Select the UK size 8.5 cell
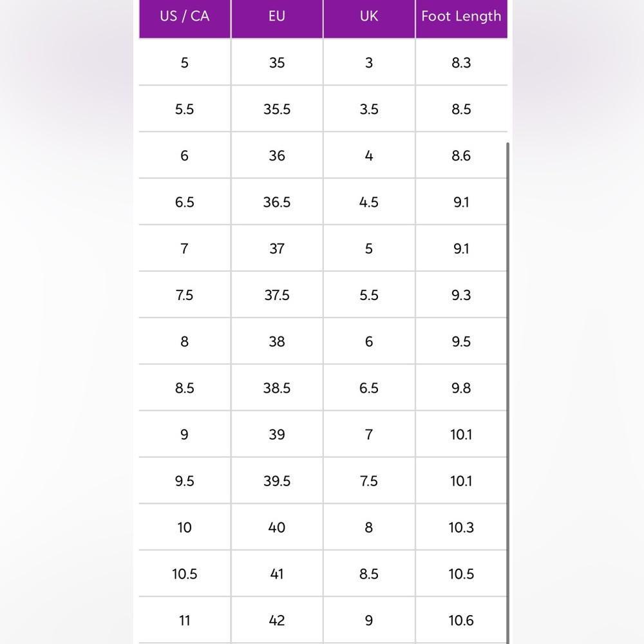 pyautogui.click(x=369, y=573)
